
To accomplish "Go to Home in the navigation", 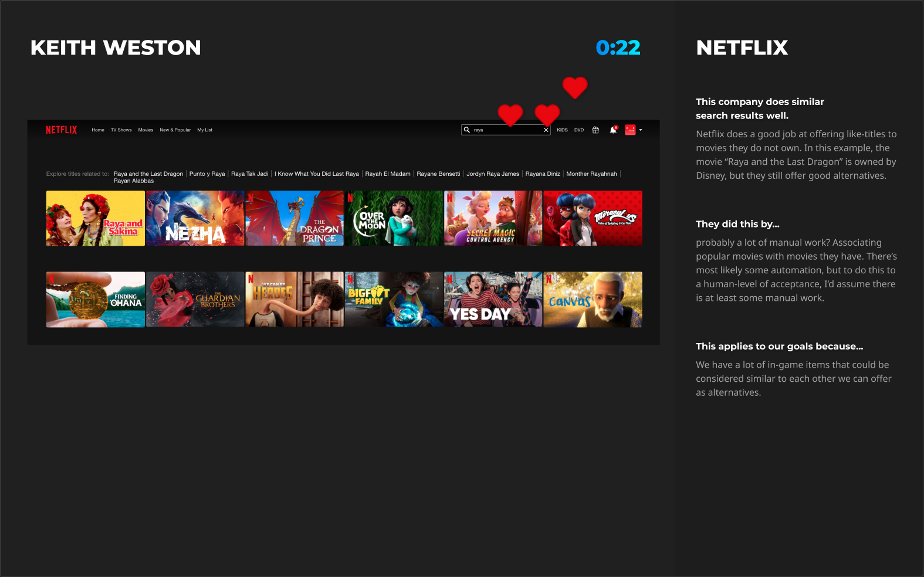I will click(x=98, y=130).
